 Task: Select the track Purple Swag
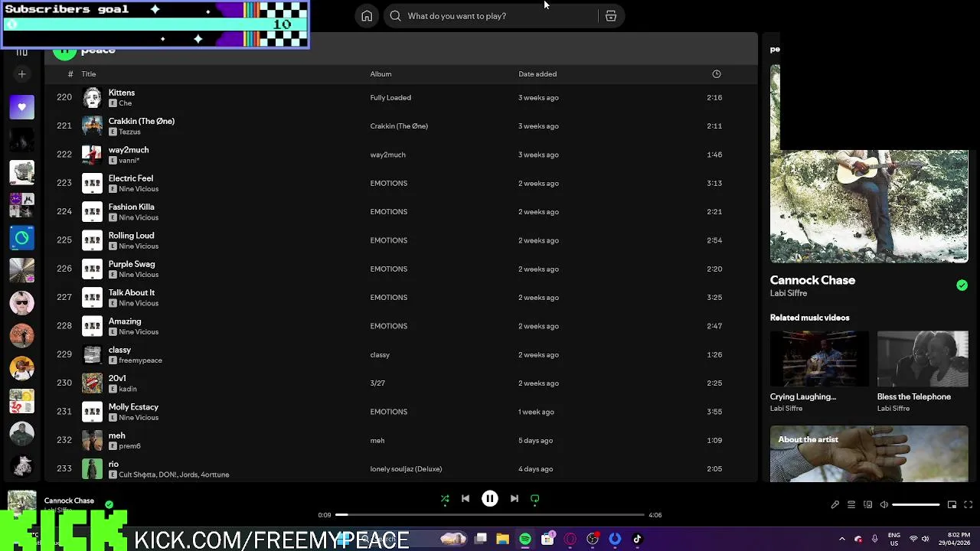pyautogui.click(x=132, y=264)
